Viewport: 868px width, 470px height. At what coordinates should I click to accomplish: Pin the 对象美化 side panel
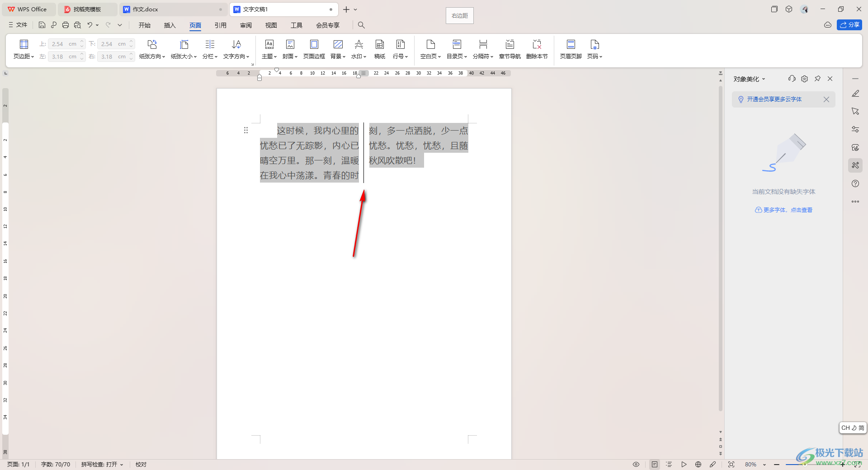[x=817, y=79]
